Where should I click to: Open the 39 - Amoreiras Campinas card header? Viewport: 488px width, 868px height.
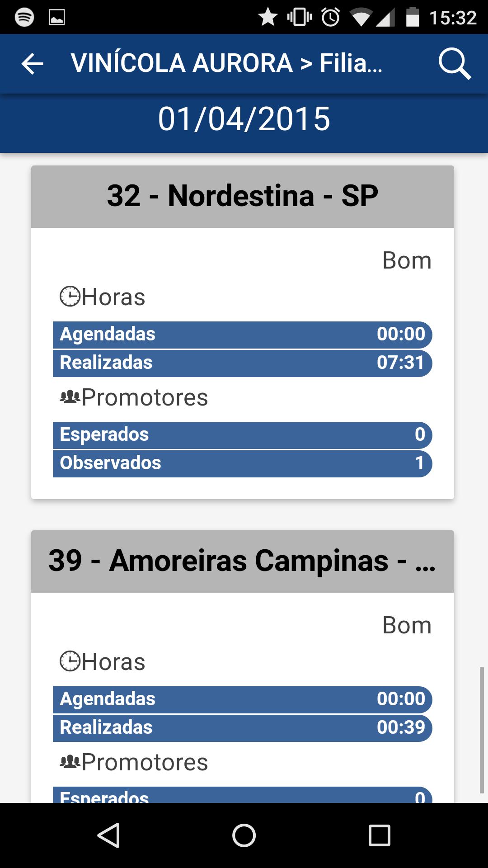[243, 561]
